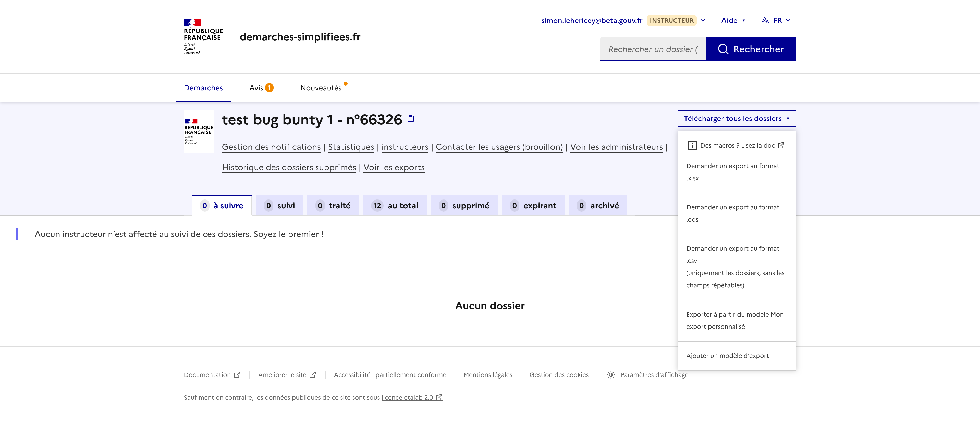980x426 pixels.
Task: Switch to the 'au total' tab
Action: pos(395,206)
